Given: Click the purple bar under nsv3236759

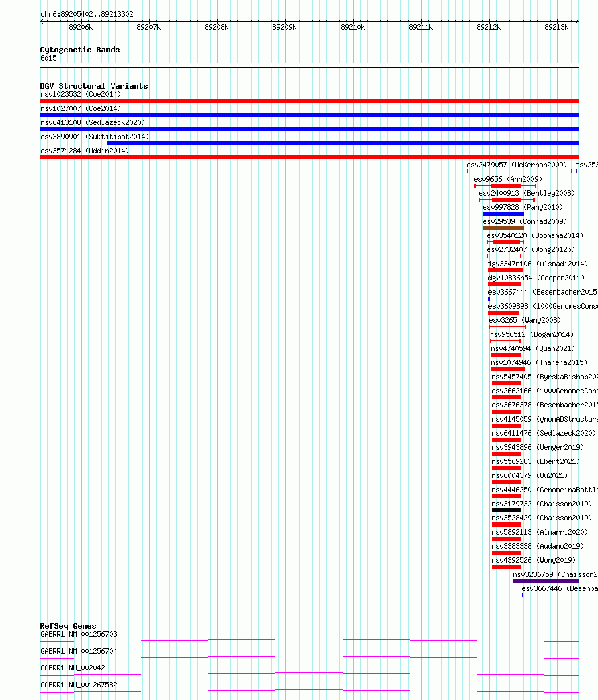Looking at the screenshot, I should click(546, 581).
